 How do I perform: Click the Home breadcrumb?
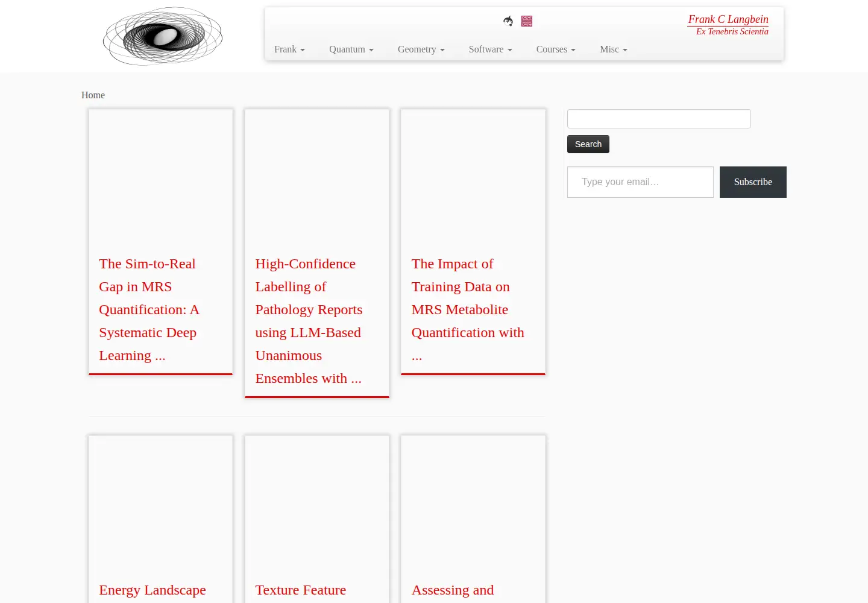point(93,95)
